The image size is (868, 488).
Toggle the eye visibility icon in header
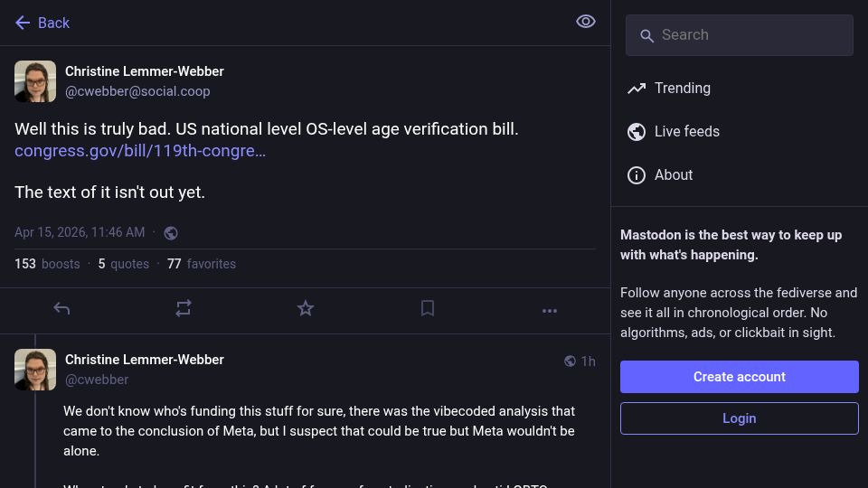(585, 22)
